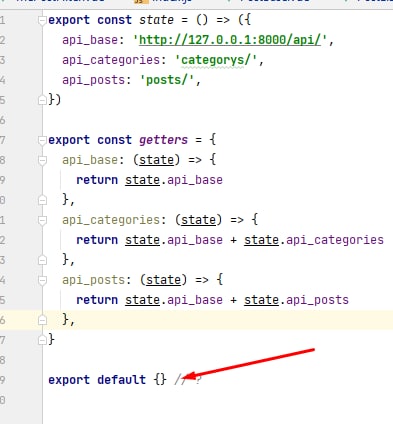Place cursor on api_base key before the URL
The width and height of the screenshot is (393, 424).
[90, 40]
